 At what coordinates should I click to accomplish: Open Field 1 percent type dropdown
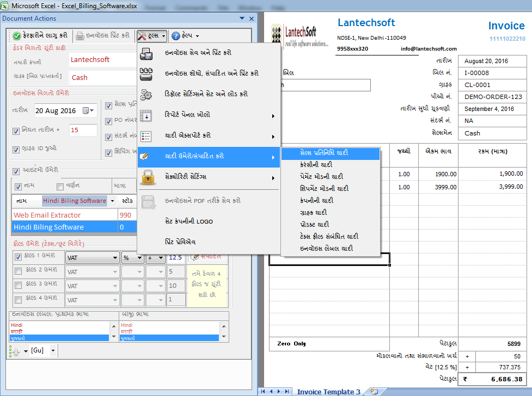click(133, 258)
